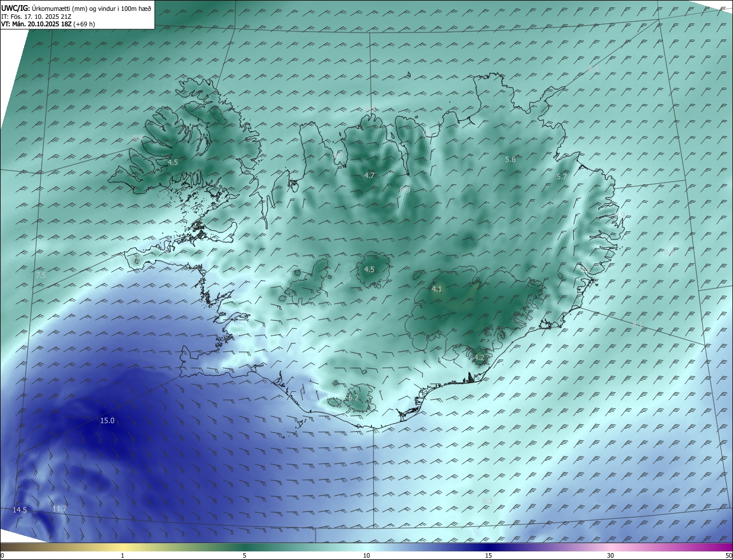
Task: Click the 4.7 value label in northern Iceland
Action: (x=369, y=176)
